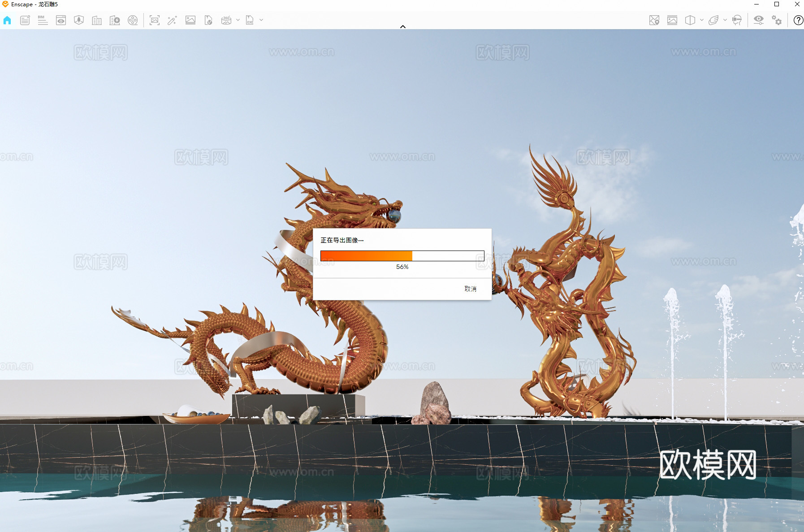
Task: Open the Visual Settings eye-window icon
Action: click(61, 20)
